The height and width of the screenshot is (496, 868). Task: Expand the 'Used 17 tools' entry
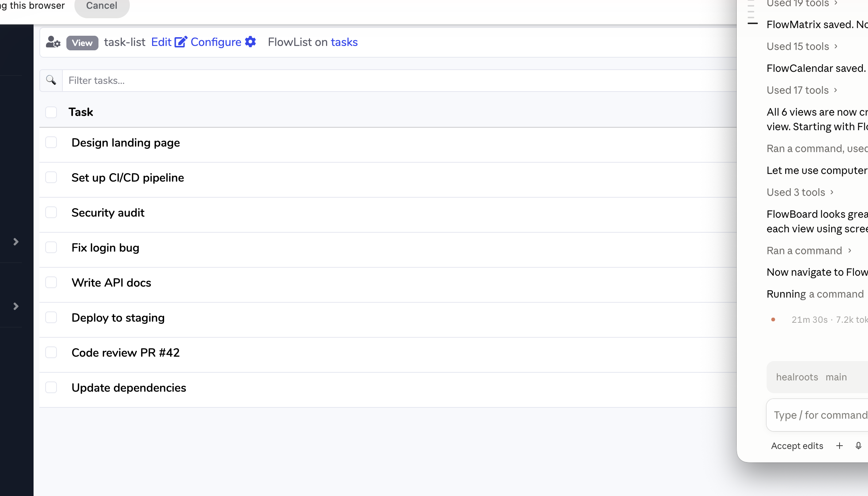pos(802,90)
